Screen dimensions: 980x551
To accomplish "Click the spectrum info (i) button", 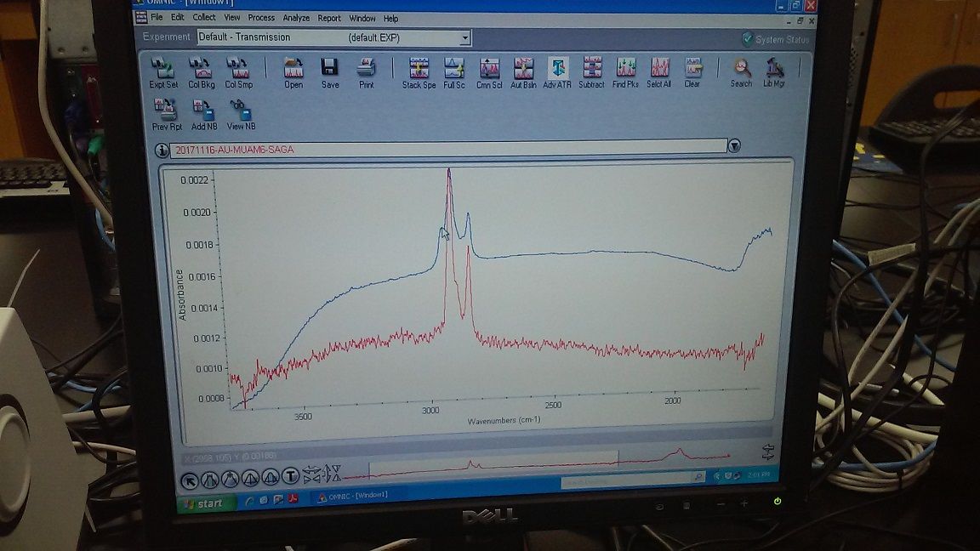I will tap(162, 151).
